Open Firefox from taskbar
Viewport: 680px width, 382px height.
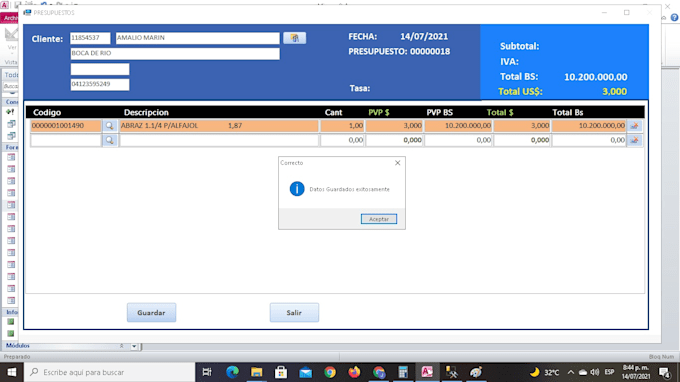click(x=354, y=372)
